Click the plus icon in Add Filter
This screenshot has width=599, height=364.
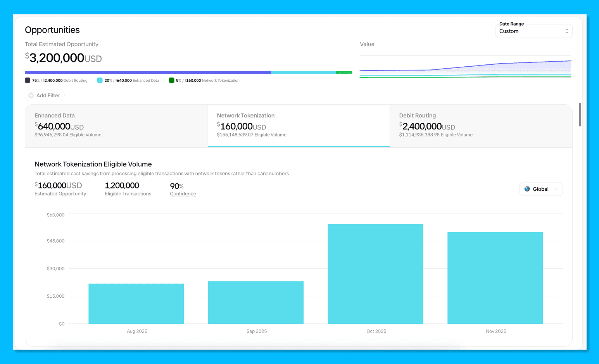pyautogui.click(x=32, y=95)
